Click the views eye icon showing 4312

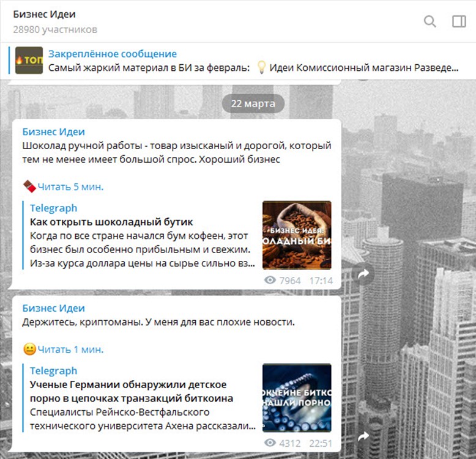click(270, 442)
